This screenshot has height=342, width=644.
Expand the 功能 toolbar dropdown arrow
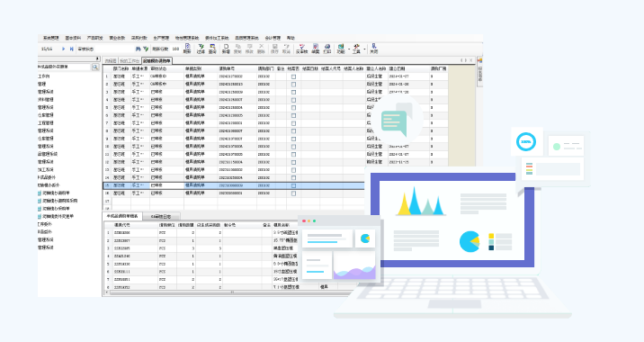click(x=349, y=49)
